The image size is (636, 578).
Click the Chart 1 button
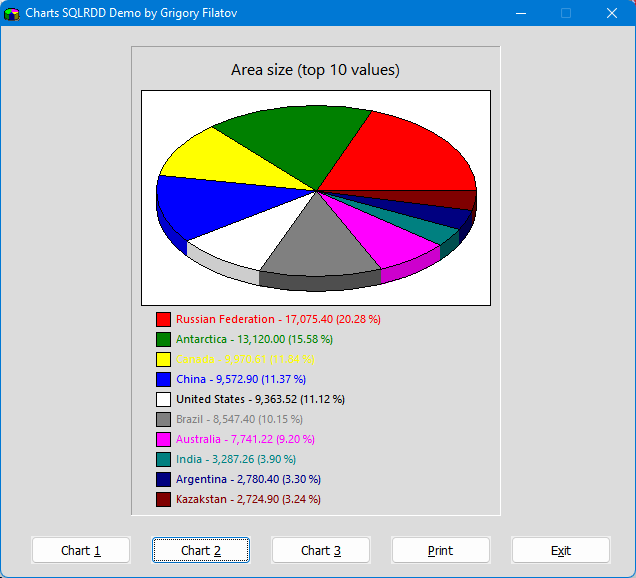point(81,550)
